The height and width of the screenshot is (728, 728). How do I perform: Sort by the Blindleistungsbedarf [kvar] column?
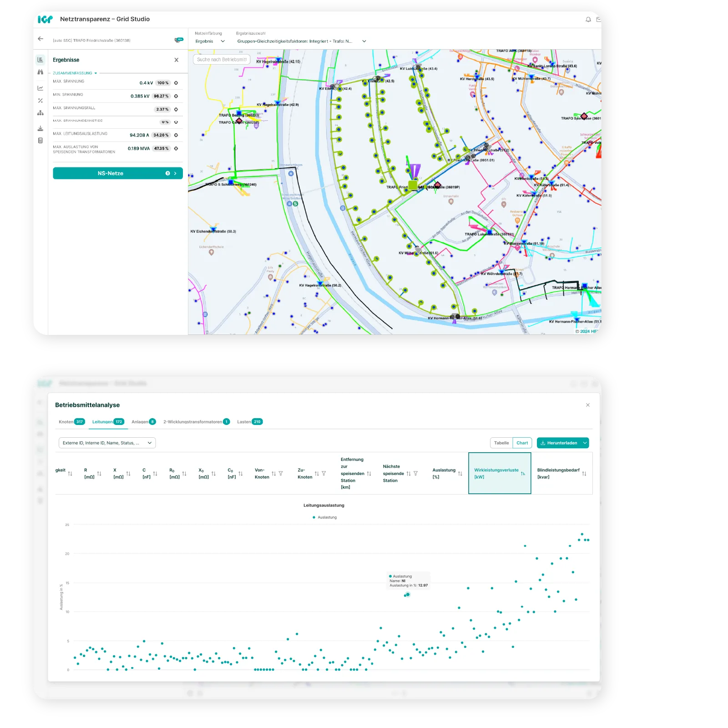tap(584, 474)
